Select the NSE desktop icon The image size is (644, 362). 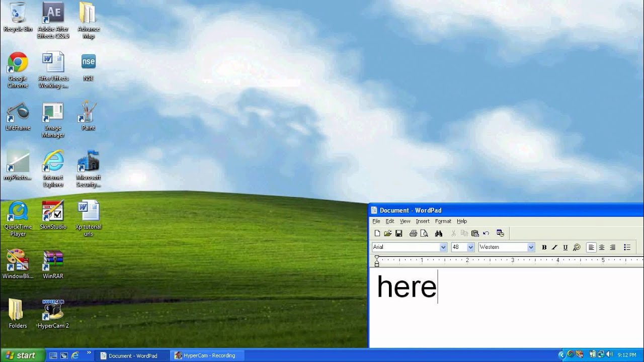click(x=88, y=66)
